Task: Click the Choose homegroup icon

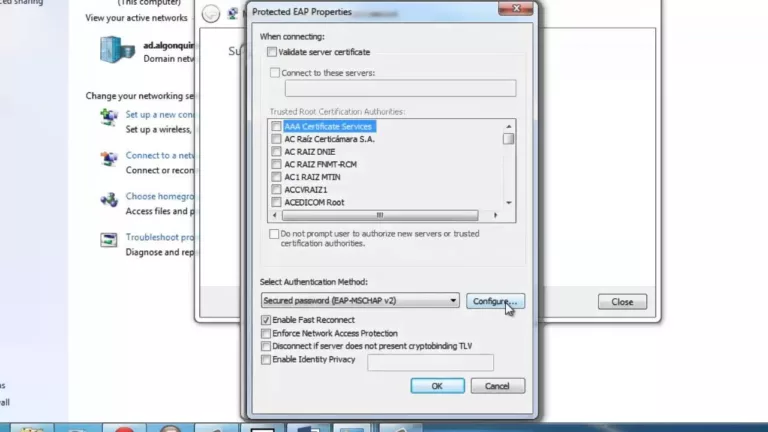Action: [109, 200]
